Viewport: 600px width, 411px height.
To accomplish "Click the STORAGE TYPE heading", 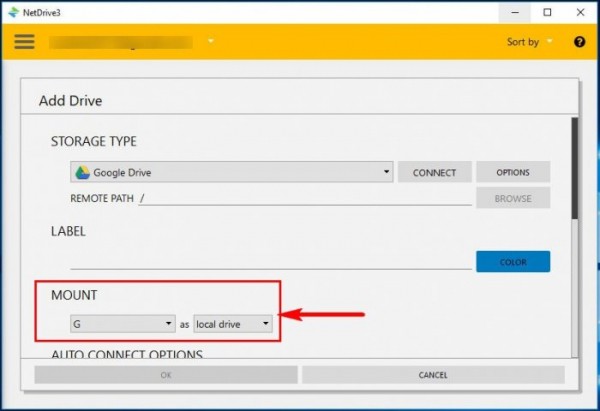I will pos(94,141).
